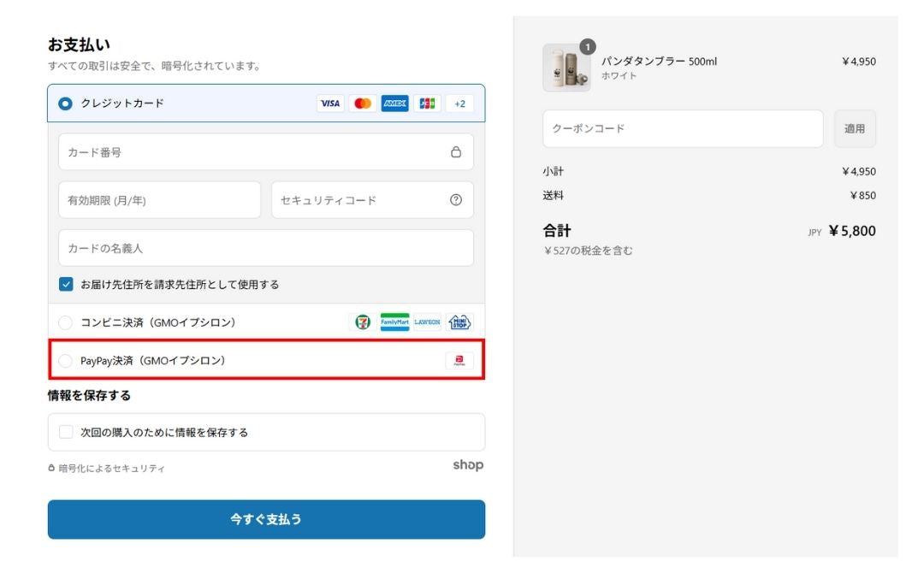Click the 今すぐ支払う pay now button
Image resolution: width=924 pixels, height=573 pixels.
coord(266,519)
